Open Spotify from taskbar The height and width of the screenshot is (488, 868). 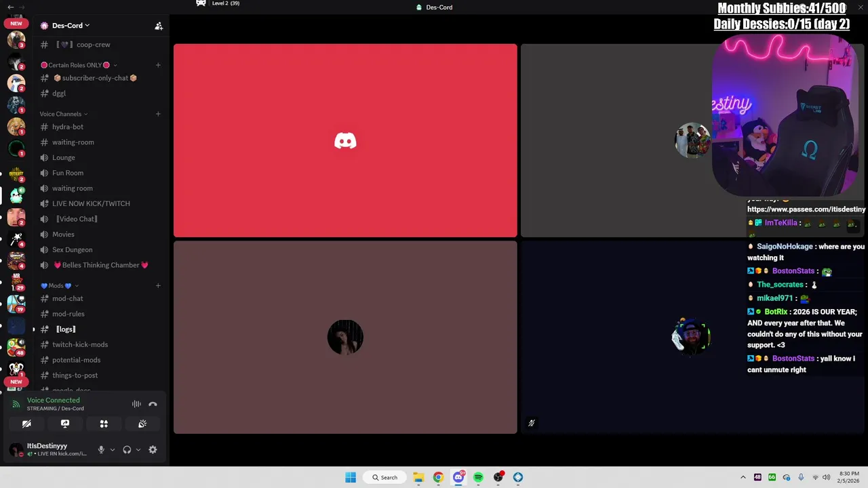click(x=478, y=477)
